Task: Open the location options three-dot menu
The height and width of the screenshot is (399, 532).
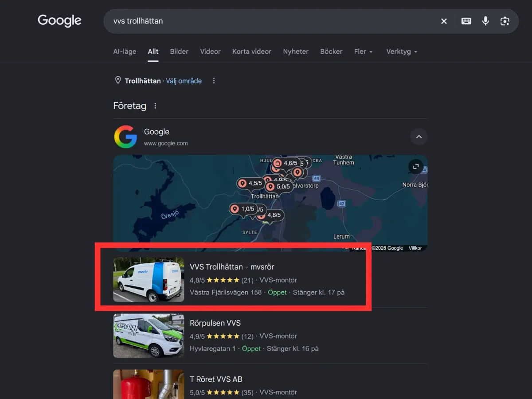Action: point(214,81)
